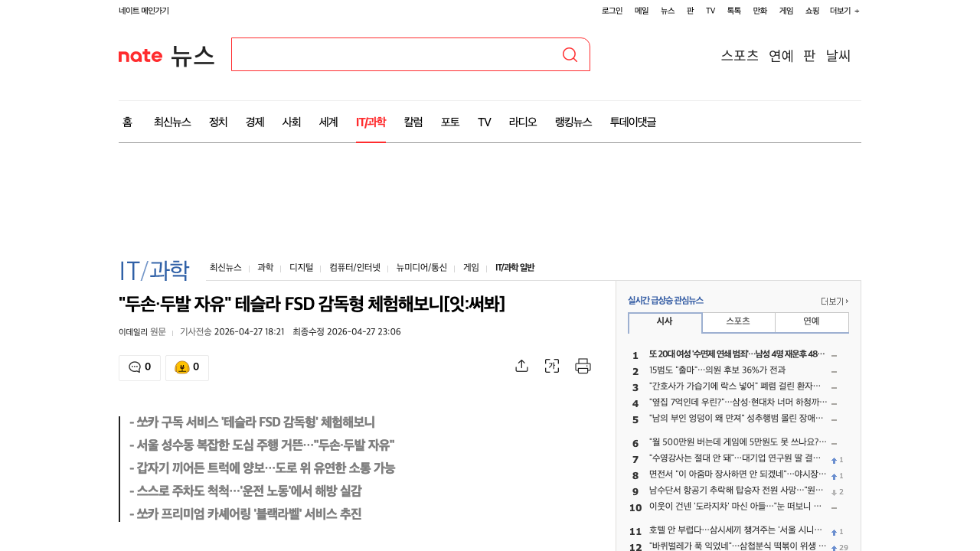Open 톡톡 link

[x=734, y=11]
